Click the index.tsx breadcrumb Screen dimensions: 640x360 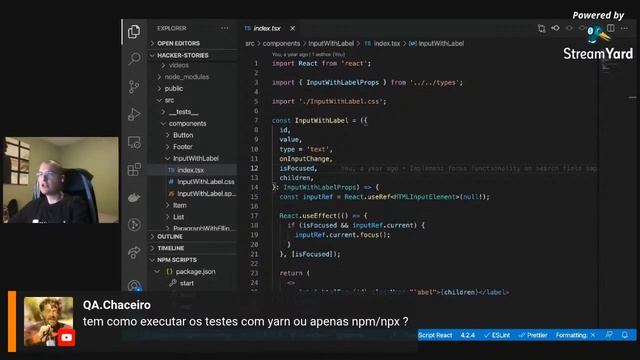point(382,43)
